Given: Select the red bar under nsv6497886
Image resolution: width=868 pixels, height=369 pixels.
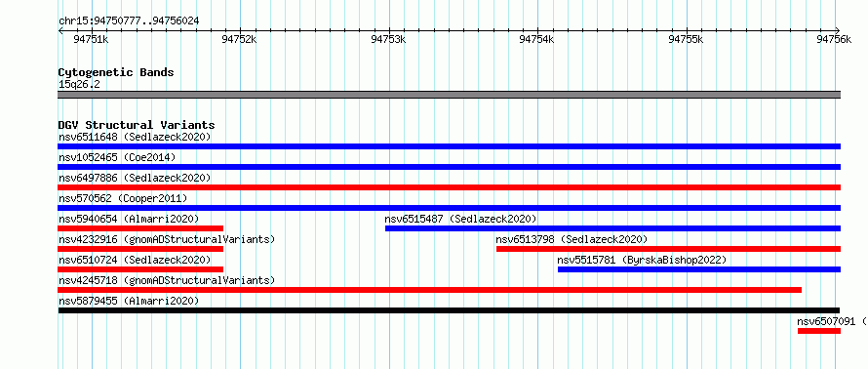Looking at the screenshot, I should click(x=449, y=187).
